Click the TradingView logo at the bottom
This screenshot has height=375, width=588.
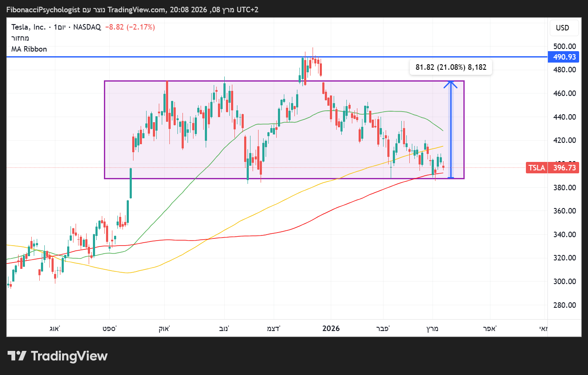coord(57,356)
